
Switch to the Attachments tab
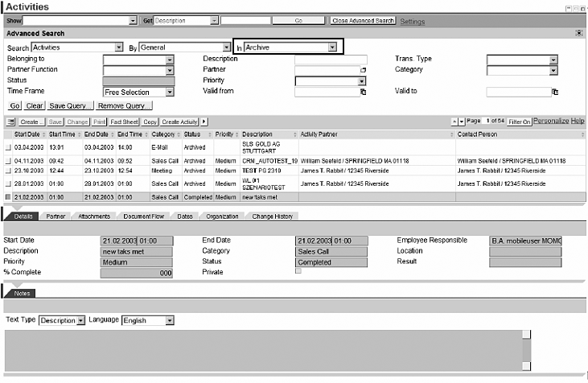pos(93,216)
